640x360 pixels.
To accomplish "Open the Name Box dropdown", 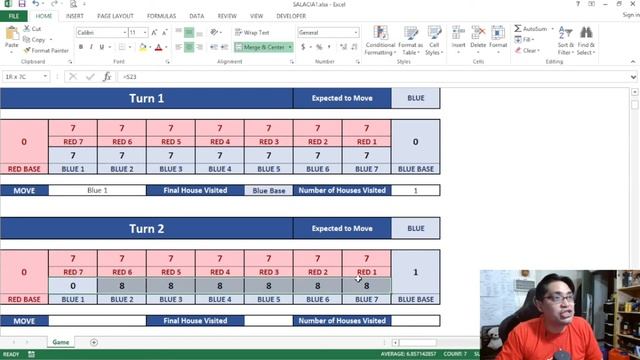I will pyautogui.click(x=45, y=76).
